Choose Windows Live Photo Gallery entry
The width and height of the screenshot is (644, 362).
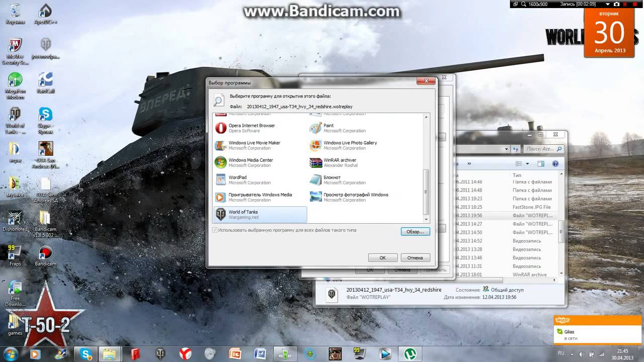355,145
